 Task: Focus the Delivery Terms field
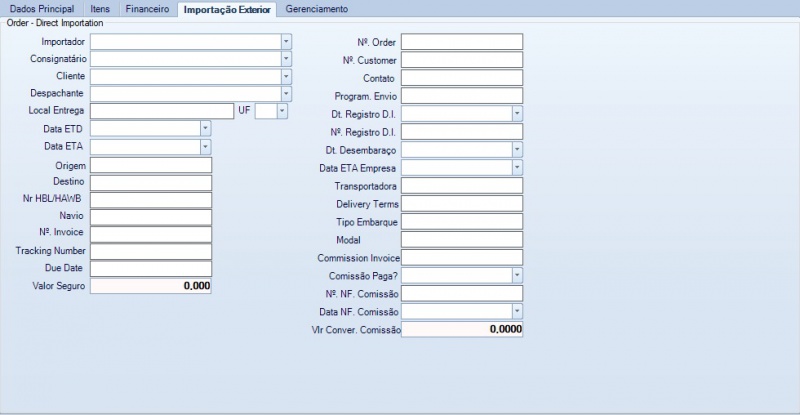[x=461, y=204]
